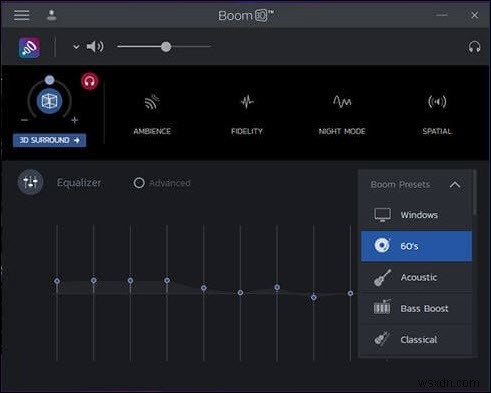Collapse the Boom Presets list chevron

(455, 185)
